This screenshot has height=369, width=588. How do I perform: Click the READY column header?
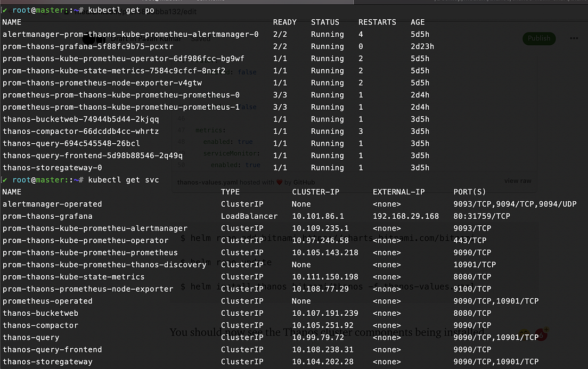pyautogui.click(x=284, y=22)
